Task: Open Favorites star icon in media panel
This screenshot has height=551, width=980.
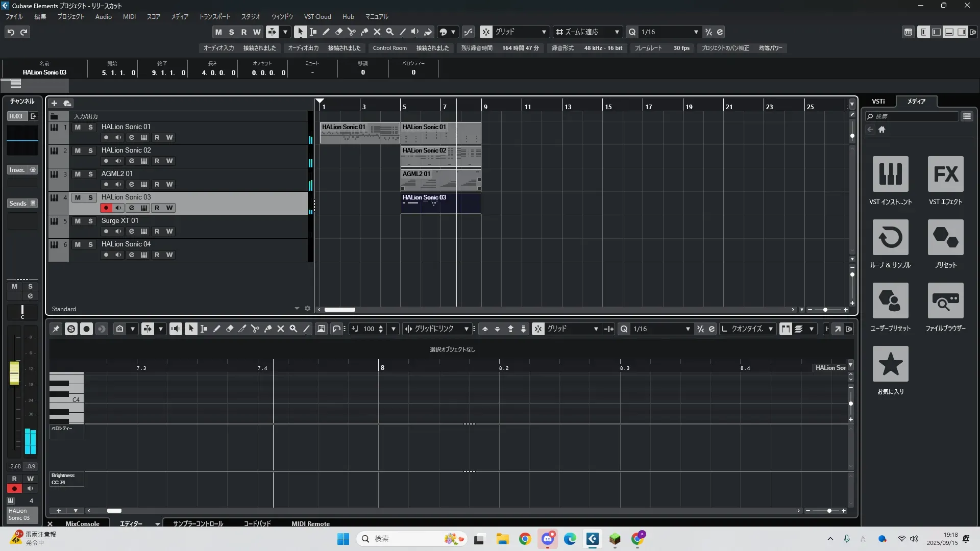Action: [x=890, y=364]
